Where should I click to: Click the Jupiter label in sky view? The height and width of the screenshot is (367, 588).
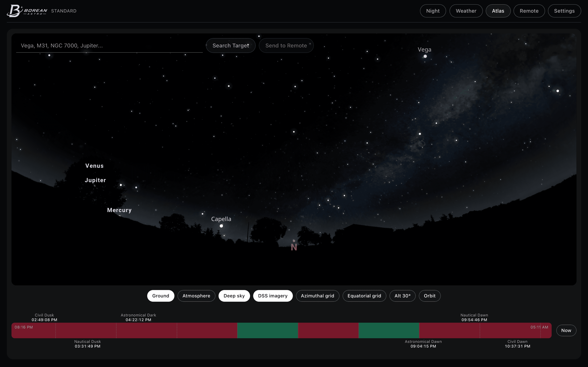pos(95,180)
